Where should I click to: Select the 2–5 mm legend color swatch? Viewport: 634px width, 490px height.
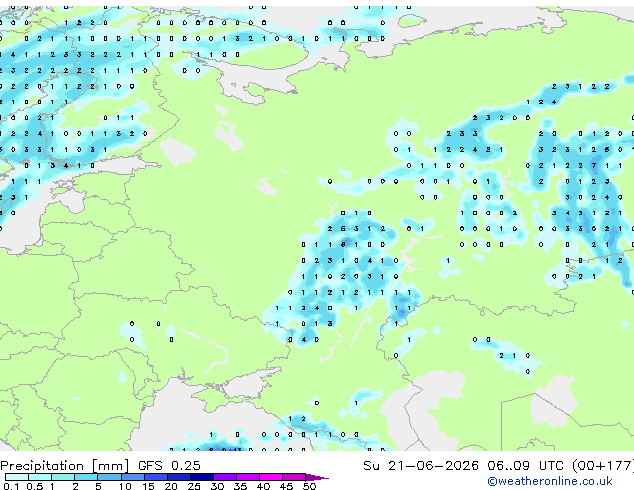[x=86, y=477]
